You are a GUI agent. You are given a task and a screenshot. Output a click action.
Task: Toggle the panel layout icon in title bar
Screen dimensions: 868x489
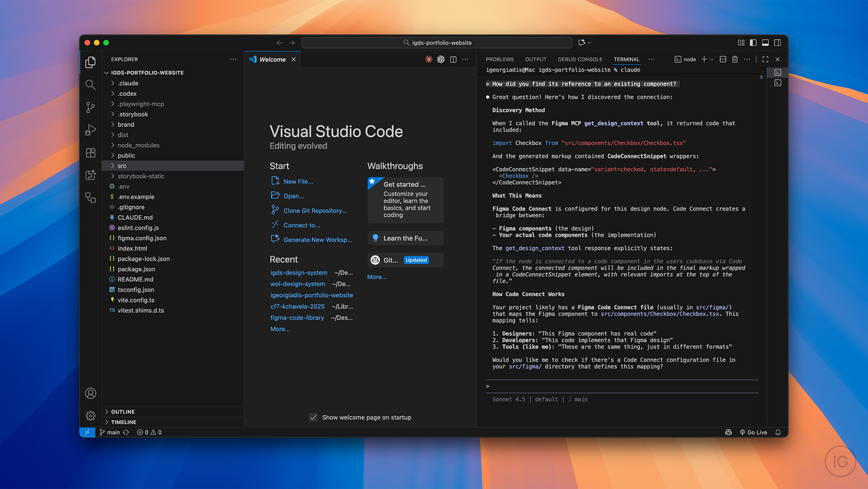pos(764,42)
